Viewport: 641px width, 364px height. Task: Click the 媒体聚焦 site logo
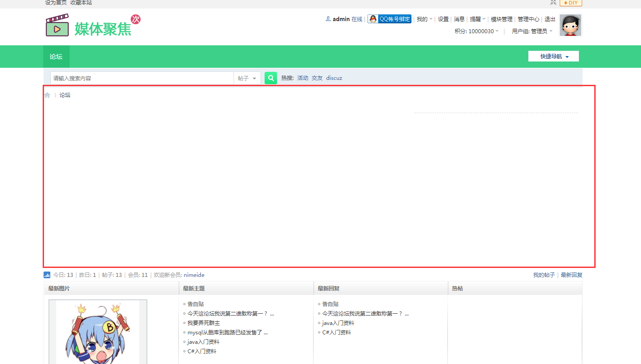[x=93, y=26]
